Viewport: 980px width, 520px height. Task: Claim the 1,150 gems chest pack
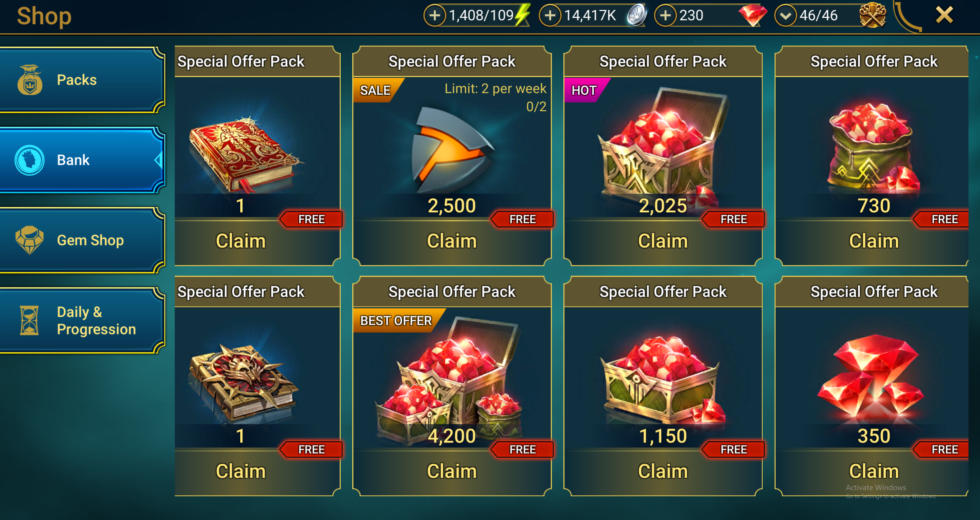[663, 471]
